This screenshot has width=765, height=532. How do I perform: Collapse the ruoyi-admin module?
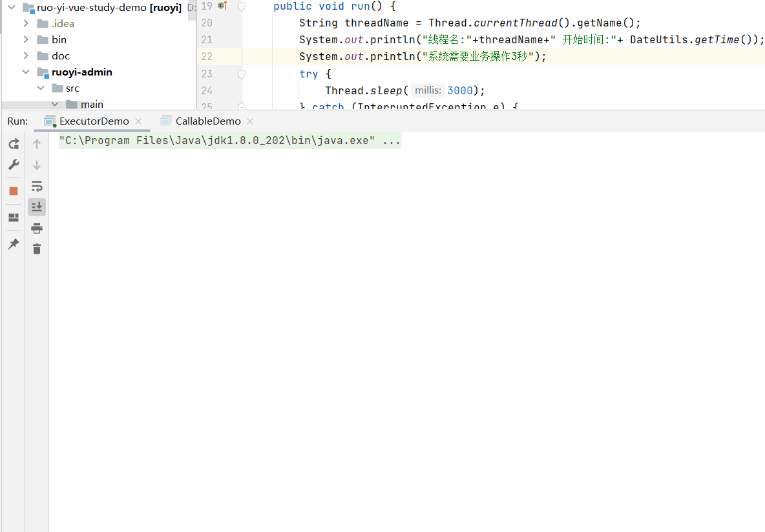coord(26,72)
